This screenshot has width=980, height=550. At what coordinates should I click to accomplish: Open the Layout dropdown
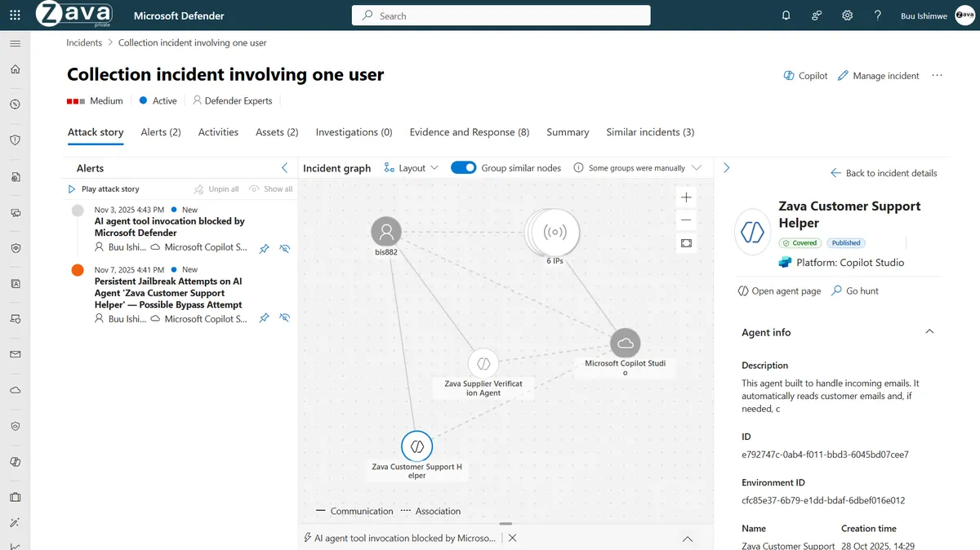coord(412,168)
